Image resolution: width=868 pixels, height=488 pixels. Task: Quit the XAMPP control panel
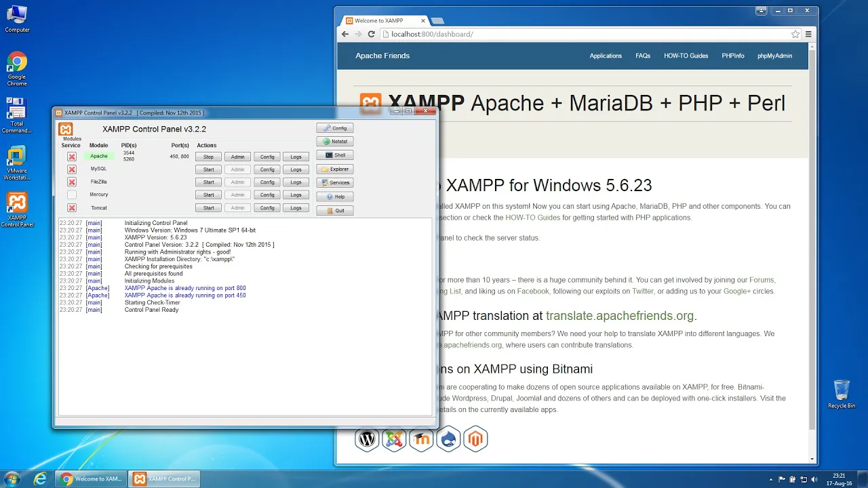(334, 210)
